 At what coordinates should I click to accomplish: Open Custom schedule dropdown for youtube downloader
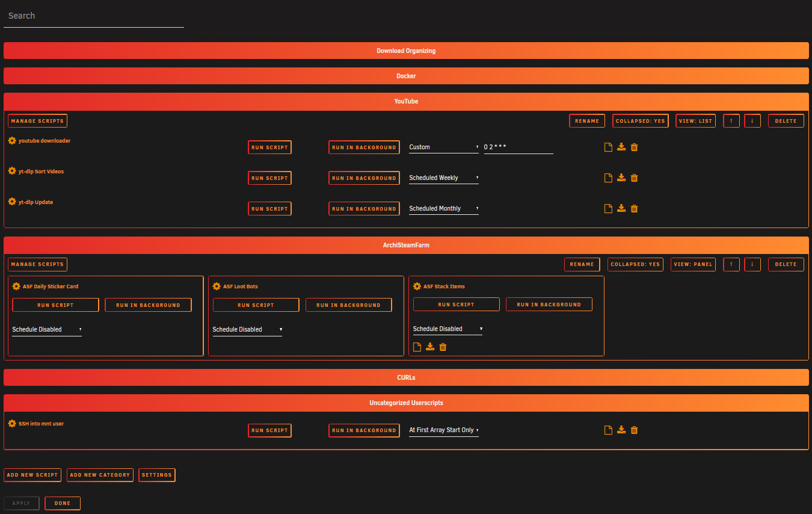(444, 147)
